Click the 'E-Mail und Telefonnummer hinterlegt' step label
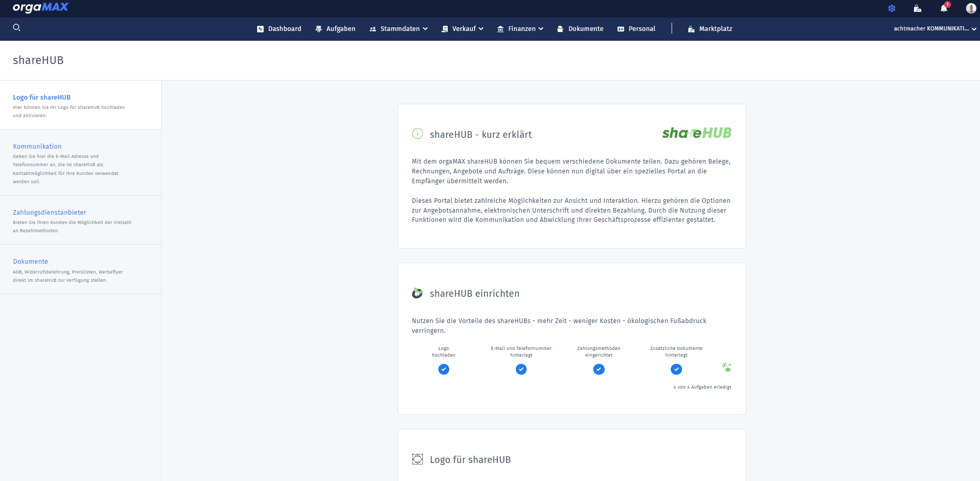The width and height of the screenshot is (980, 481). [x=521, y=352]
